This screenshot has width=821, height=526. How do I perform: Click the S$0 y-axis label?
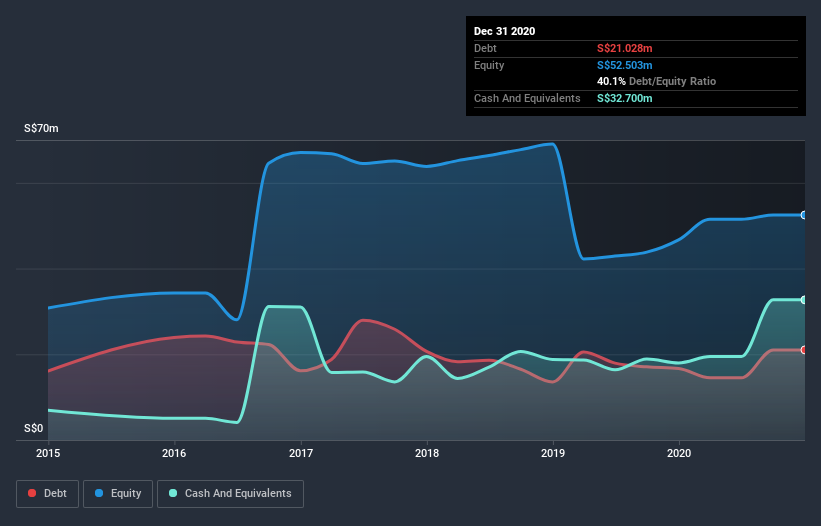click(x=34, y=428)
